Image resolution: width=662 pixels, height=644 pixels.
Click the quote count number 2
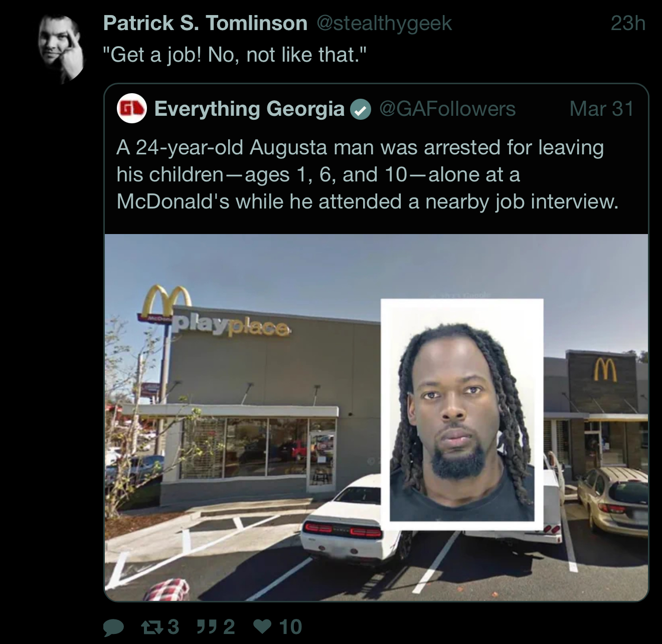tap(229, 626)
